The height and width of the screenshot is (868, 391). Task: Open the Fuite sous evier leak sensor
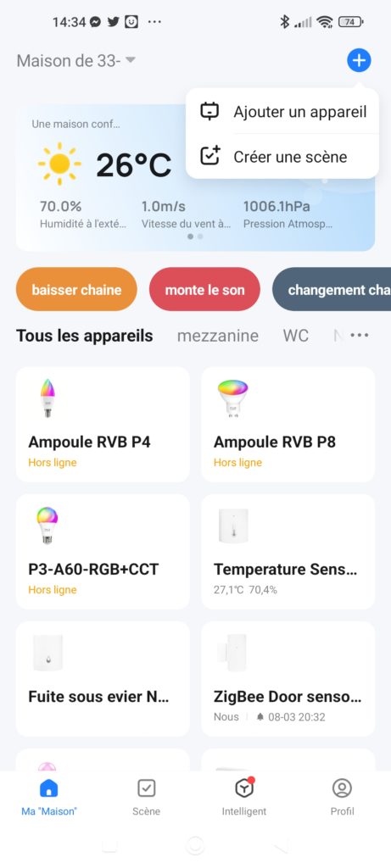click(103, 679)
